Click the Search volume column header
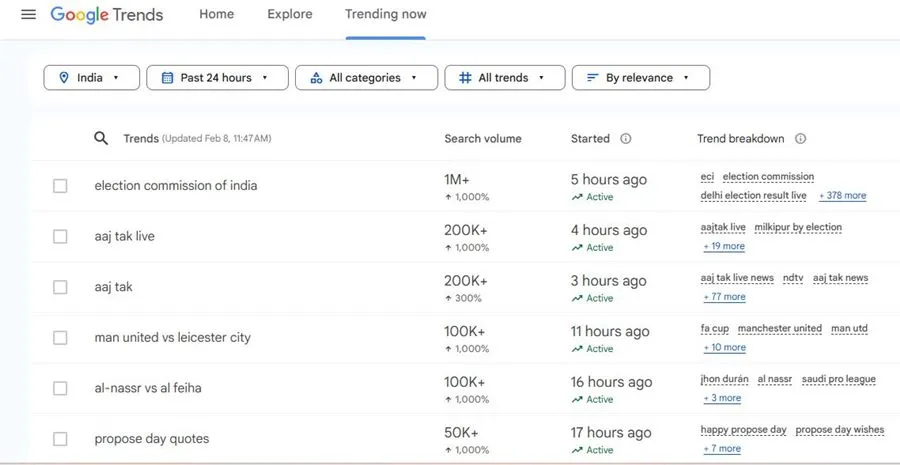900x465 pixels. (483, 139)
